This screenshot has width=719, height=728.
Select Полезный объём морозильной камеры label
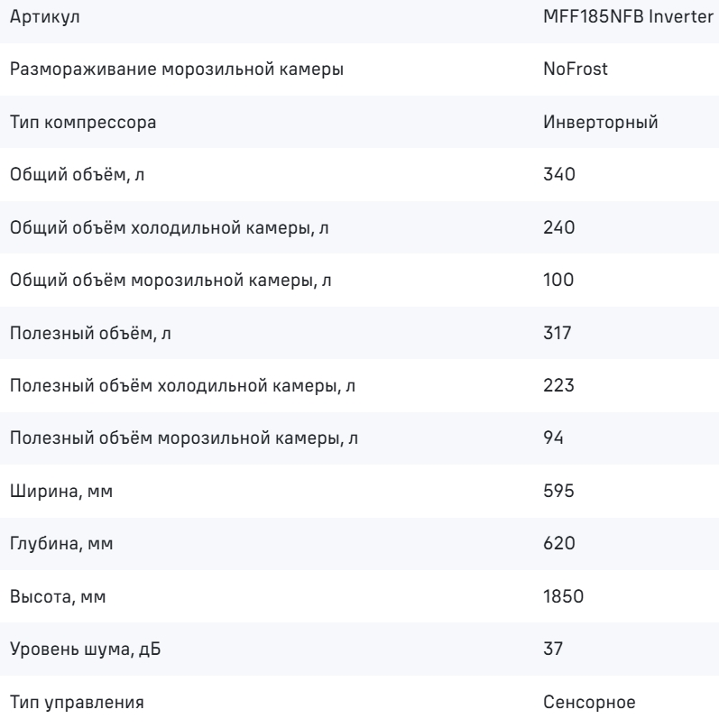pos(184,438)
